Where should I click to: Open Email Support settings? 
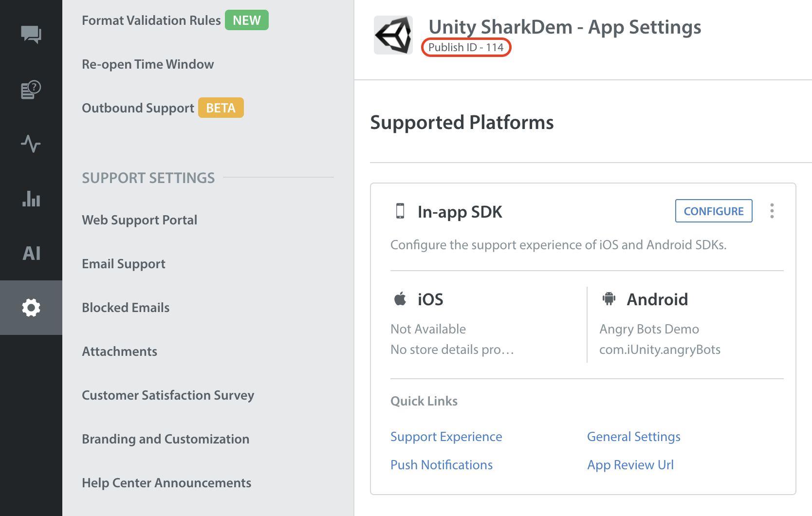pyautogui.click(x=124, y=264)
